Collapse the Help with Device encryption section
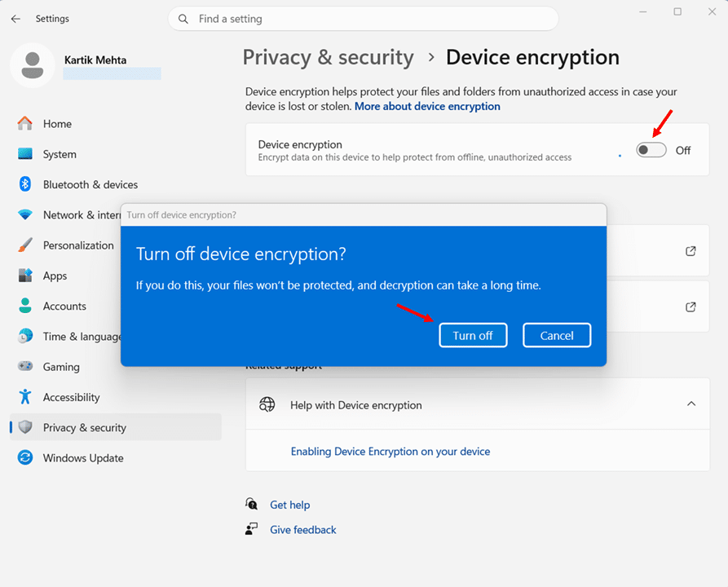Viewport: 728px width, 587px height. coord(690,404)
